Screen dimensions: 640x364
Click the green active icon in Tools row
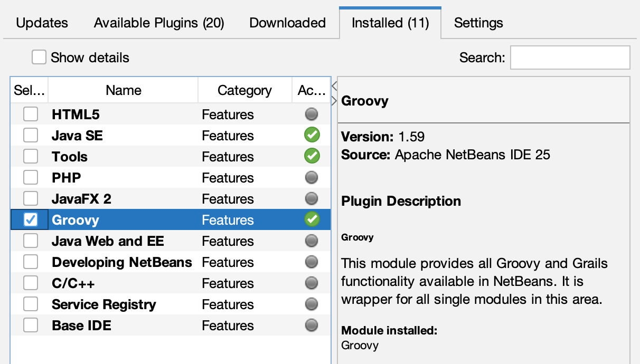(312, 157)
